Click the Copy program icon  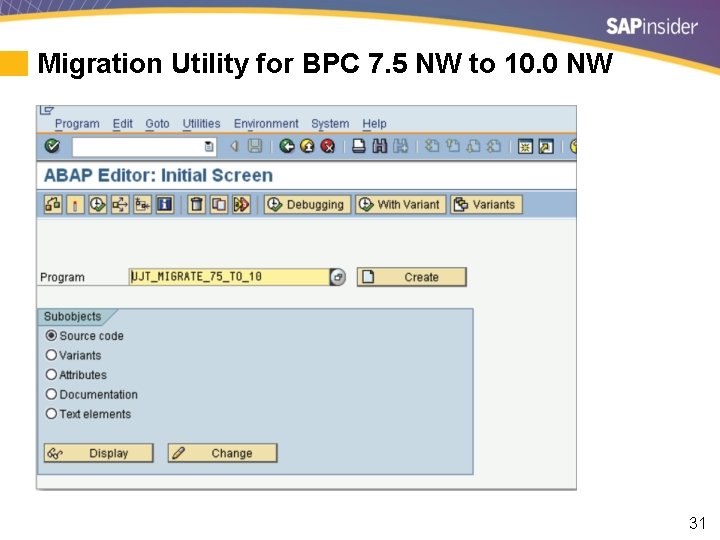click(219, 204)
